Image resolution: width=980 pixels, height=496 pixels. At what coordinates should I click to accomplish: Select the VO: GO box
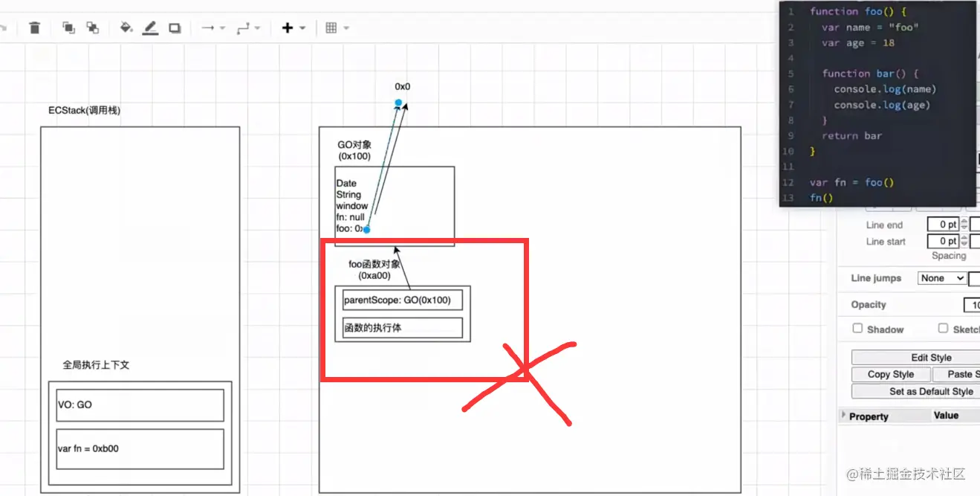(x=140, y=405)
